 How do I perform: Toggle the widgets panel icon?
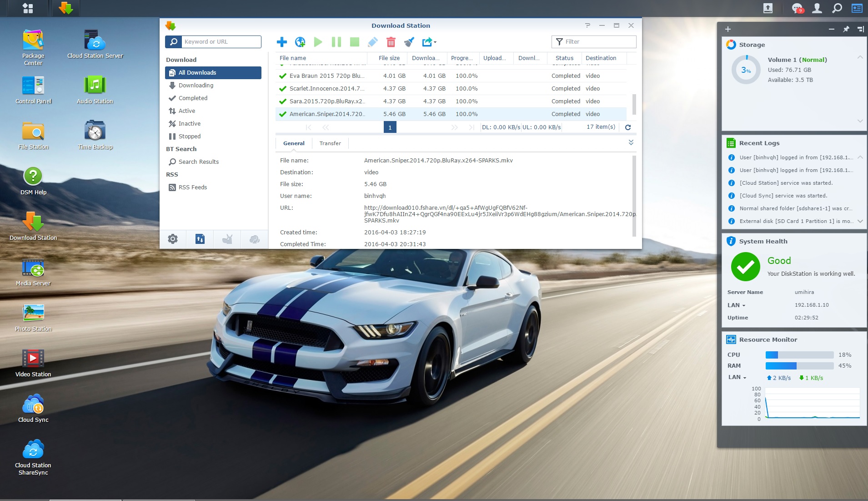point(857,8)
